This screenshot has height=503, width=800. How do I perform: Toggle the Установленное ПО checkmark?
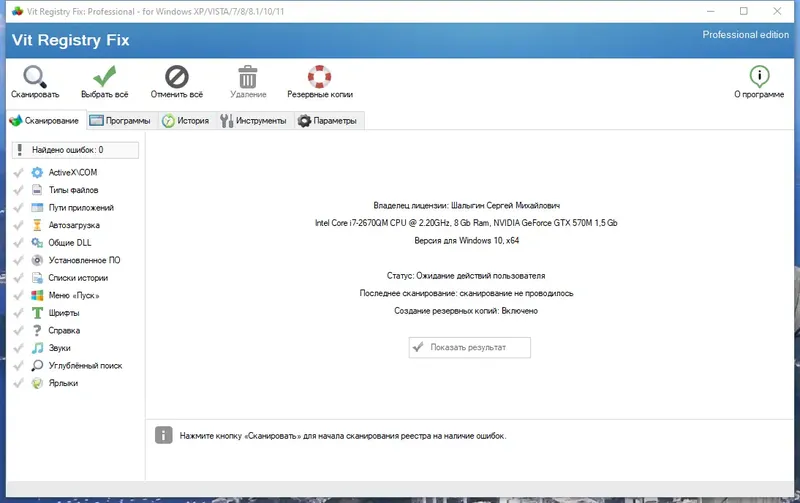18,260
